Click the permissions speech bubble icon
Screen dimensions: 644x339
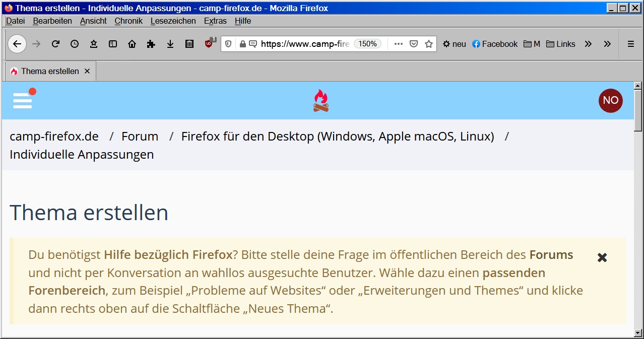(x=253, y=44)
